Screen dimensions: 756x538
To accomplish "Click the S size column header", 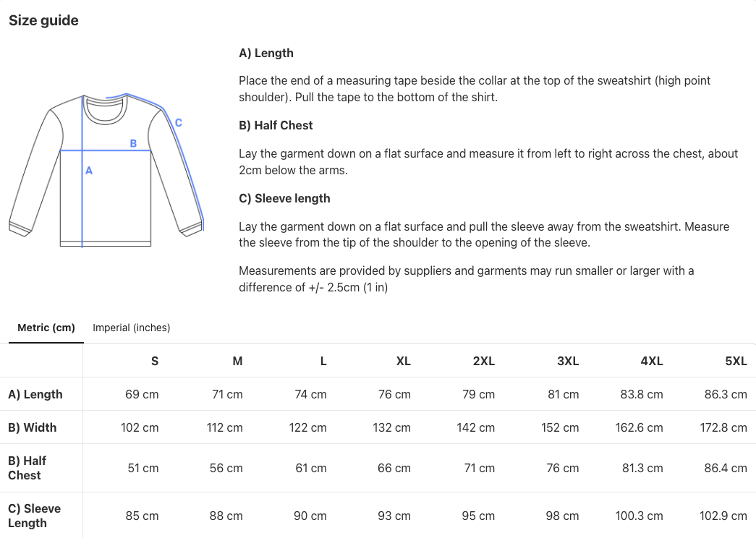I will [155, 361].
